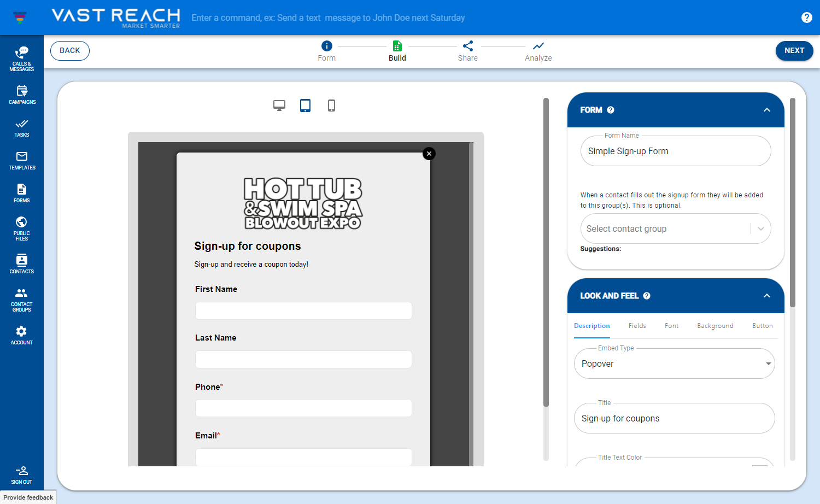Viewport: 820px width, 504px height.
Task: Switch to the Description tab
Action: 592,326
